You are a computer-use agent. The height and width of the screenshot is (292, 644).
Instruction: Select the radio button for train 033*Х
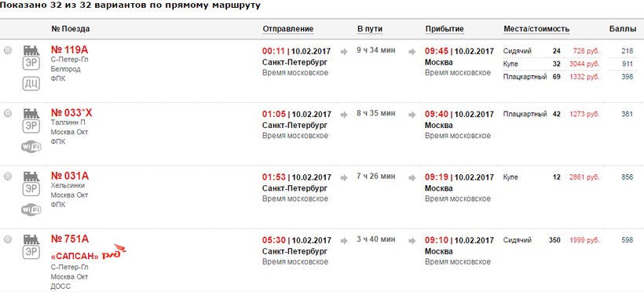(x=8, y=114)
